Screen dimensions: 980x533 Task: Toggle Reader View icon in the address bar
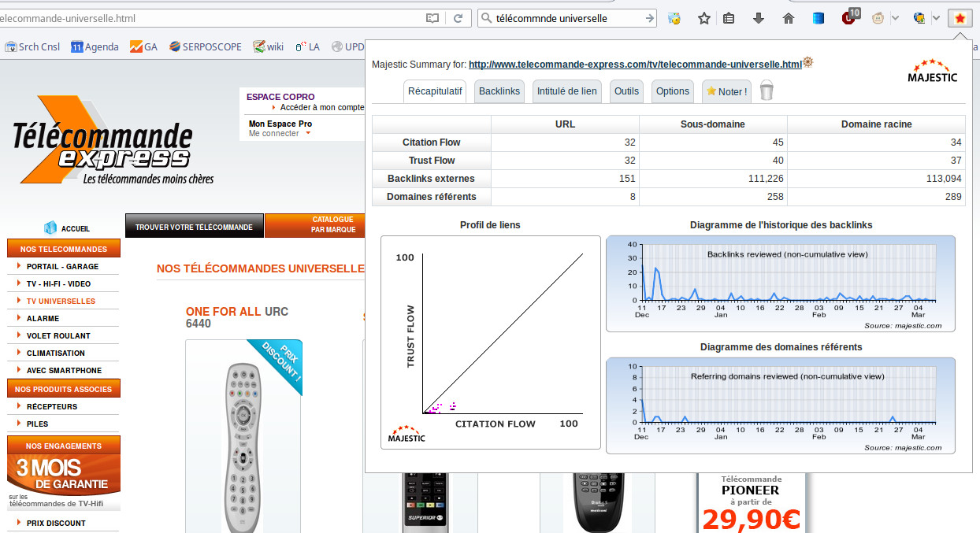432,18
